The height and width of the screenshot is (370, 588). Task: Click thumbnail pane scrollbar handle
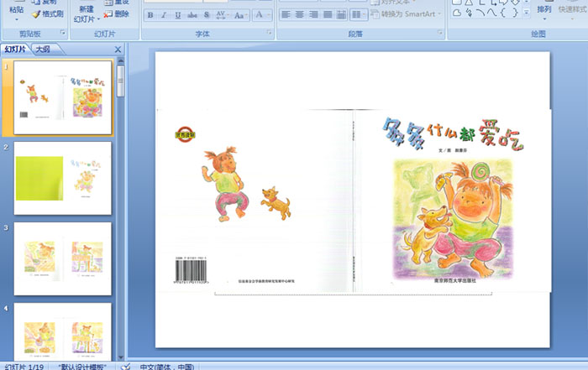point(120,81)
